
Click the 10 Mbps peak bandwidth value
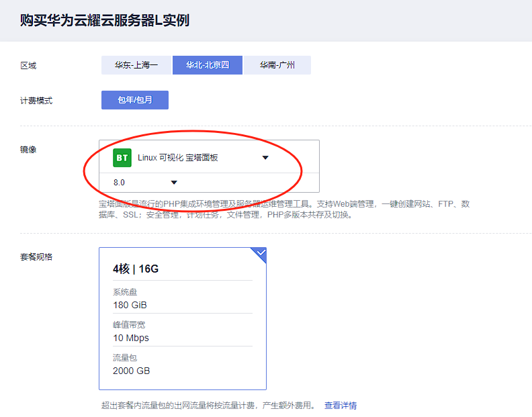131,338
